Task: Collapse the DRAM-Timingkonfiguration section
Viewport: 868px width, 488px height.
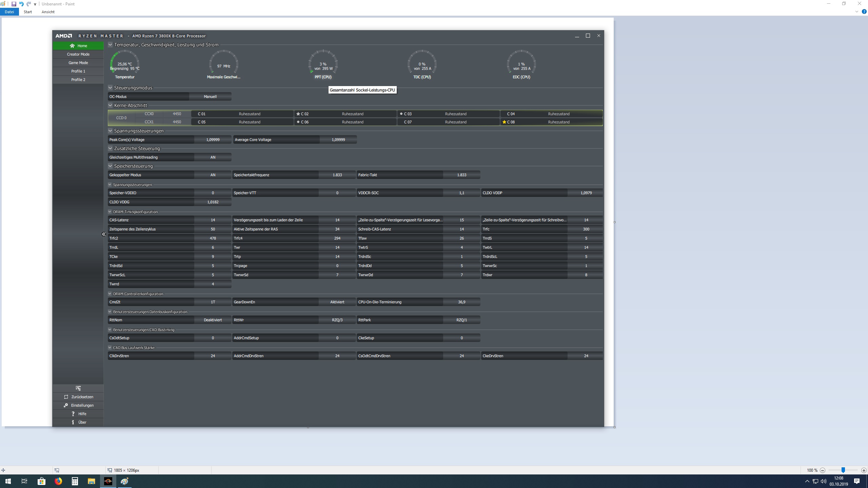Action: [x=110, y=212]
